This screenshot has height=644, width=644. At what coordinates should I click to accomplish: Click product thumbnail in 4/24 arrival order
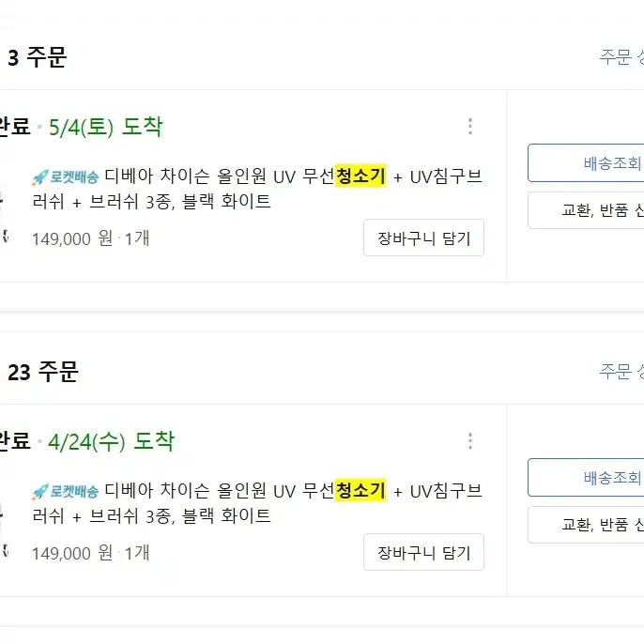(x=4, y=529)
